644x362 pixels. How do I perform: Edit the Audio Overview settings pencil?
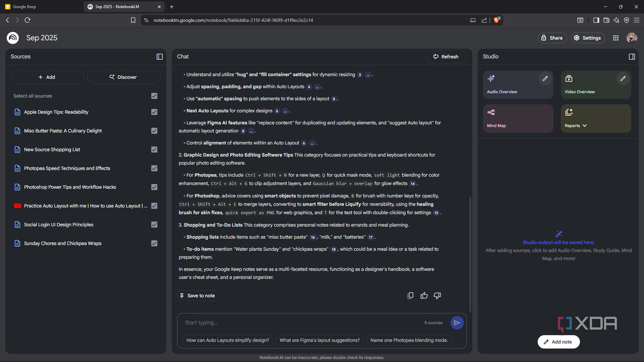tap(545, 78)
